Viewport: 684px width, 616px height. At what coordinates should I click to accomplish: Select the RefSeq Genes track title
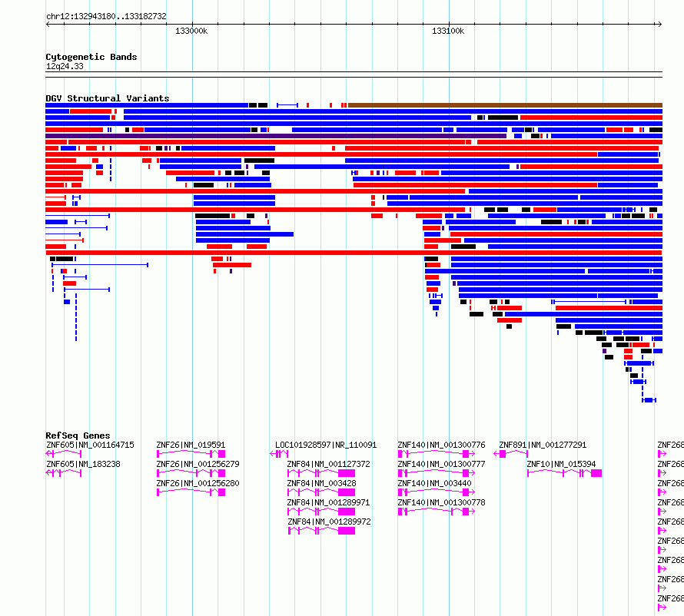(78, 435)
